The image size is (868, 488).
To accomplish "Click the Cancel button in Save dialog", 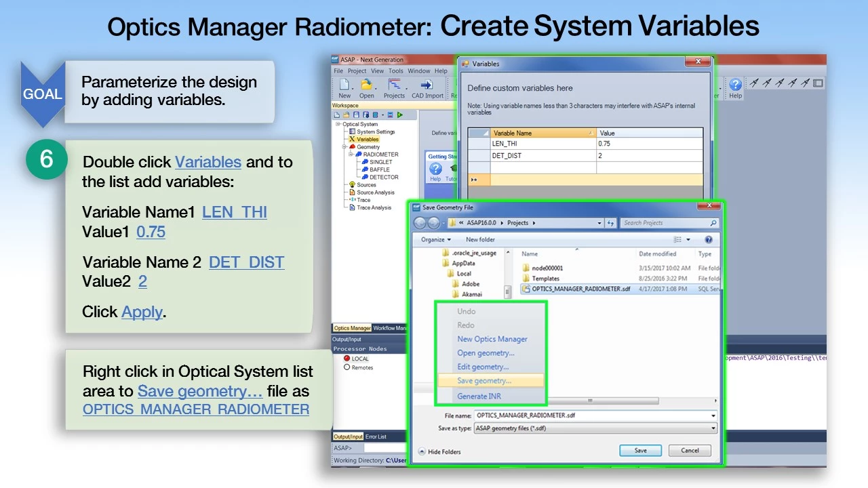I will [x=690, y=451].
